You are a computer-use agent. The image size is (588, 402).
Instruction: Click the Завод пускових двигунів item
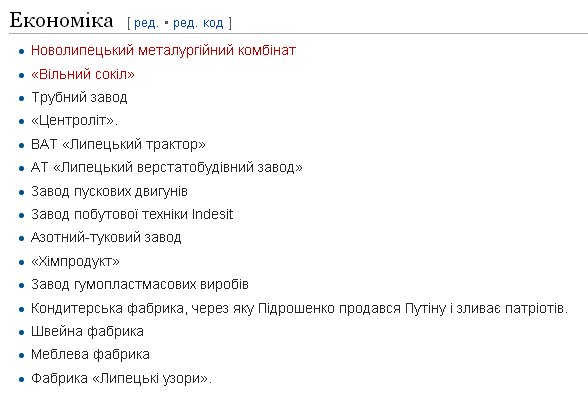(x=109, y=191)
